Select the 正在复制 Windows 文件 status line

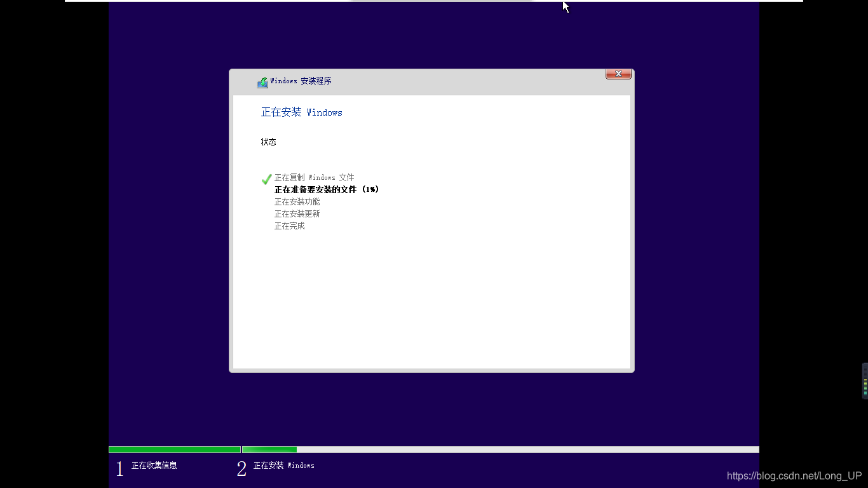point(315,178)
